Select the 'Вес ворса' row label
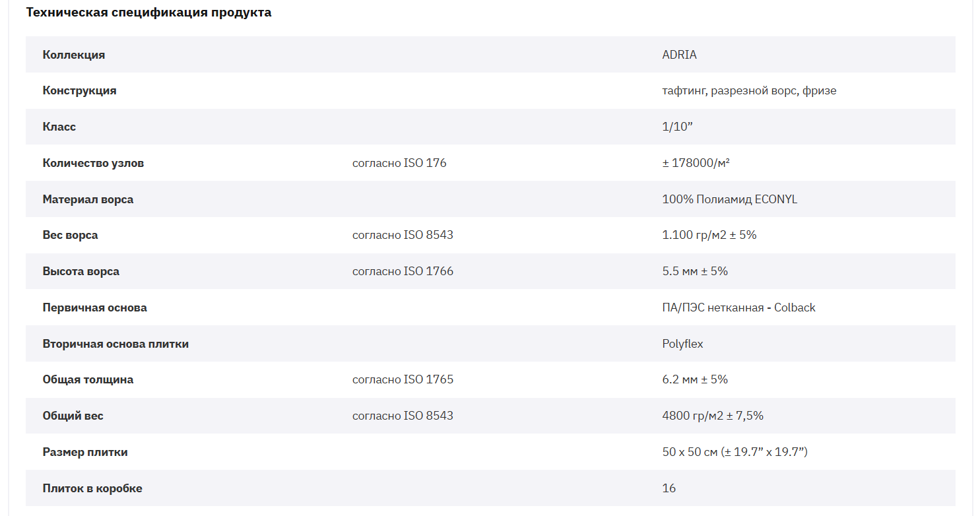The width and height of the screenshot is (980, 516). [70, 235]
